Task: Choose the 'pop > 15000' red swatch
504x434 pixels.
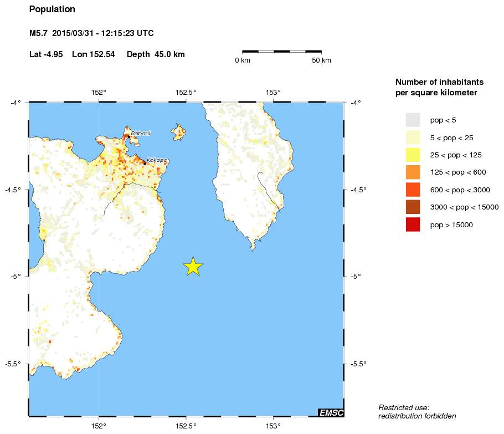Action: click(x=413, y=224)
